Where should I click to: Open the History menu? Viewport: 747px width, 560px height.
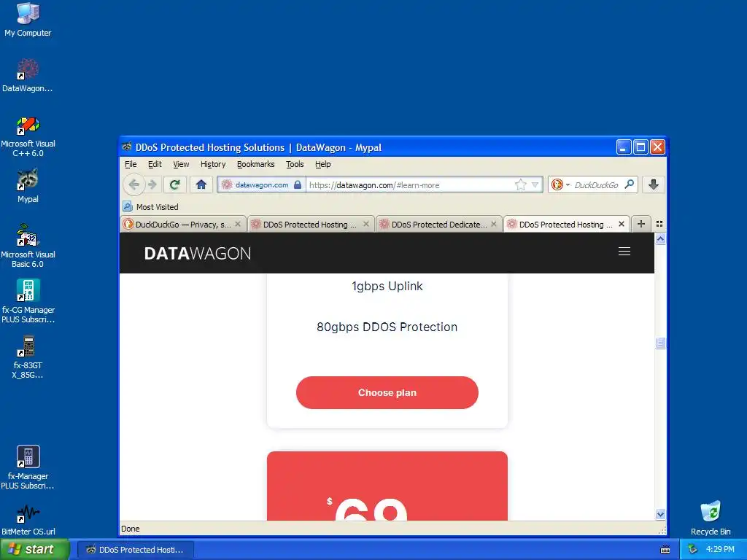pyautogui.click(x=213, y=164)
